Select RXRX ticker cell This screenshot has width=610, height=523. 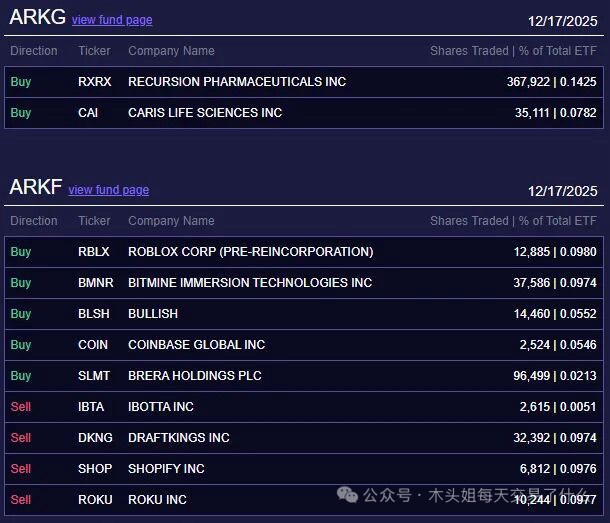(95, 82)
